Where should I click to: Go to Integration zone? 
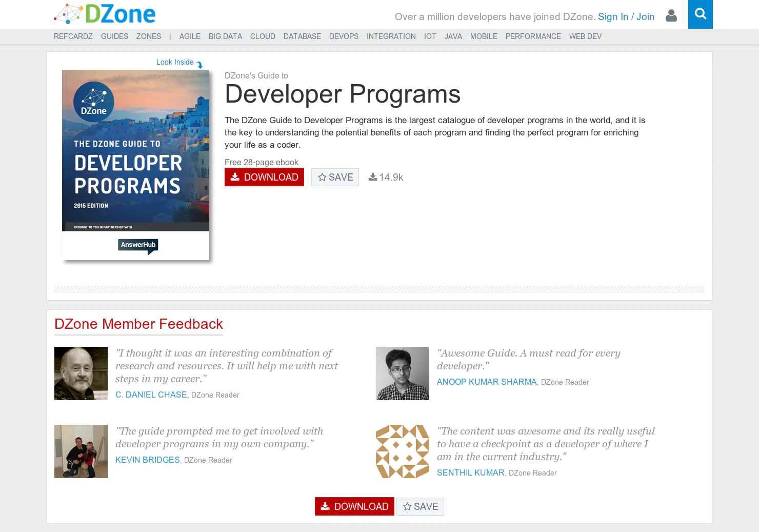pos(391,36)
